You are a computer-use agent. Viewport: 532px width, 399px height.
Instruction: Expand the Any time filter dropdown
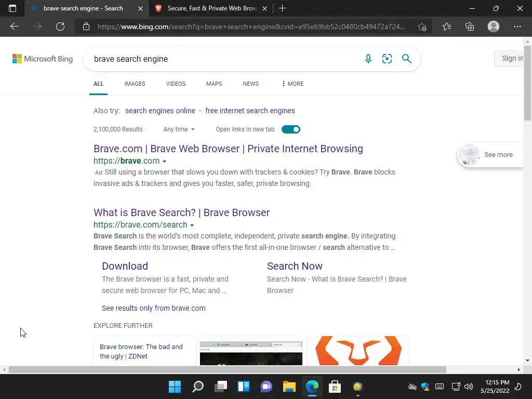click(179, 129)
